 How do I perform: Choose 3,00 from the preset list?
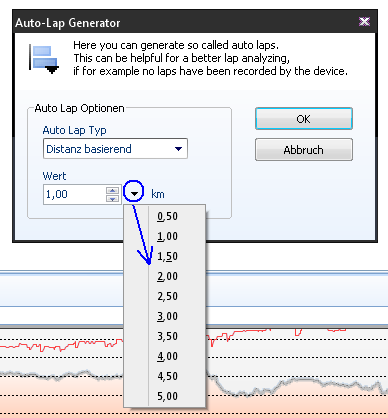click(165, 316)
